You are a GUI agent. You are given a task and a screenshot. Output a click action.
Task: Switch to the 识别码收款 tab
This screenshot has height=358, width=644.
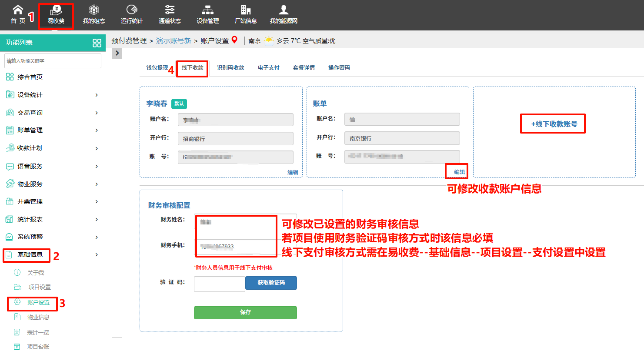[x=230, y=67]
